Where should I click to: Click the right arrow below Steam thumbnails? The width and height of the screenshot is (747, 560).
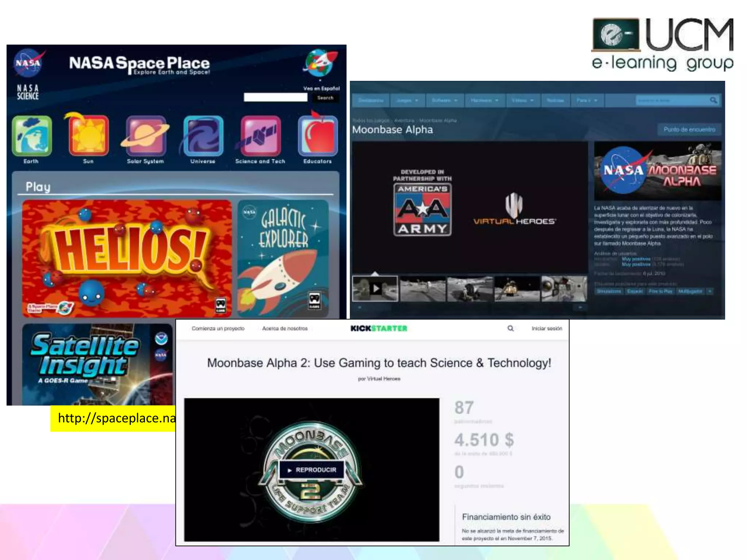click(580, 307)
